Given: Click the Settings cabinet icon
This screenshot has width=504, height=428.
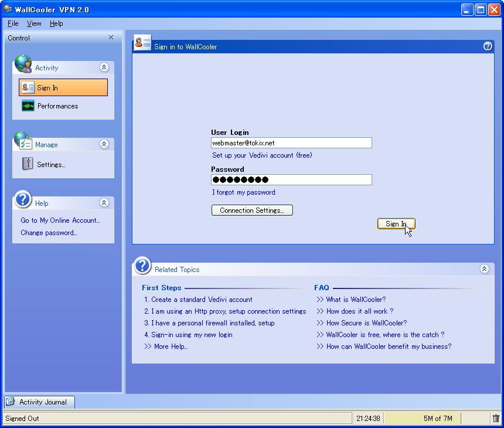Looking at the screenshot, I should point(28,164).
